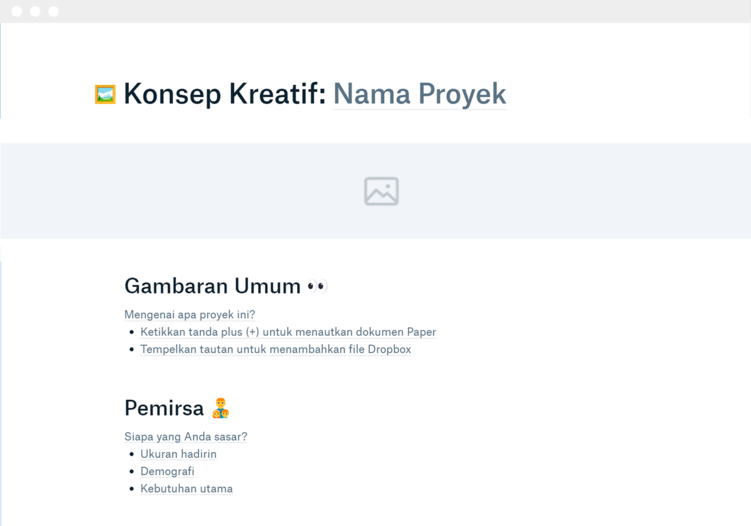
Task: Click the eyes emoji next to Gambaran Umum
Action: tap(317, 287)
